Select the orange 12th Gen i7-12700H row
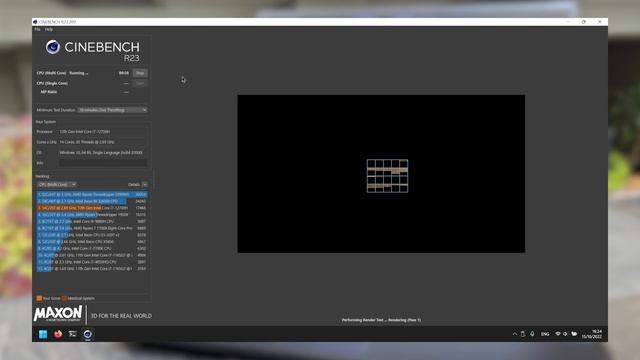The image size is (640, 360). pos(92,208)
